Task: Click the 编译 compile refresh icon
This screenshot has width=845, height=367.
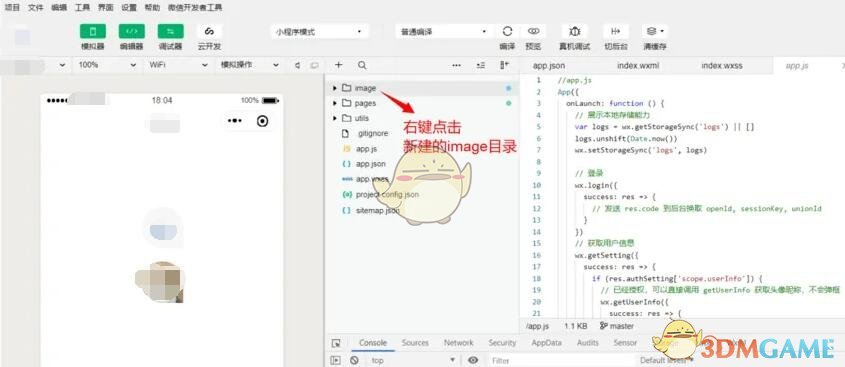Action: pyautogui.click(x=507, y=31)
